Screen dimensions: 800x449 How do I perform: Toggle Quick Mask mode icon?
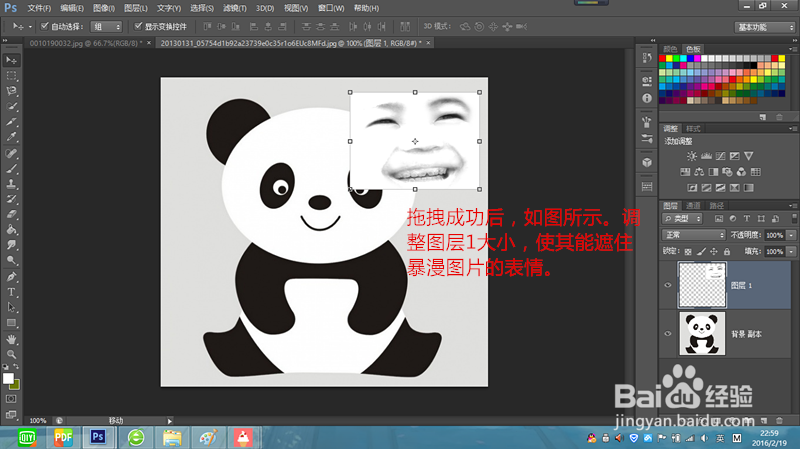coord(11,399)
